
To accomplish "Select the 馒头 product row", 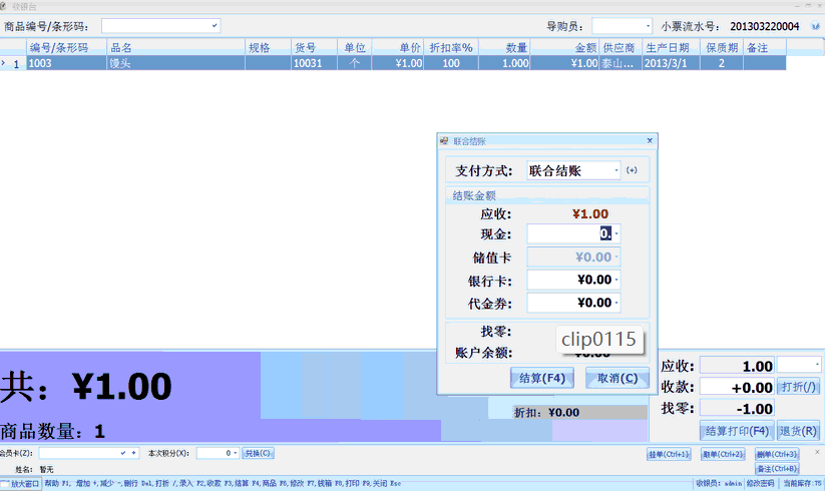I will (175, 63).
